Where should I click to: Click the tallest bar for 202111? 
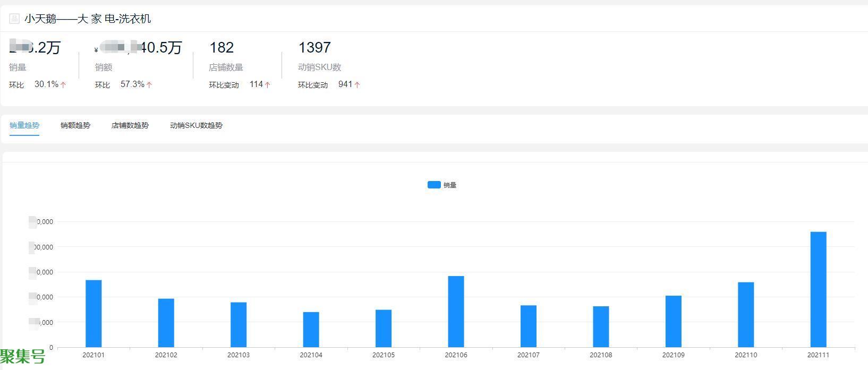(x=819, y=289)
